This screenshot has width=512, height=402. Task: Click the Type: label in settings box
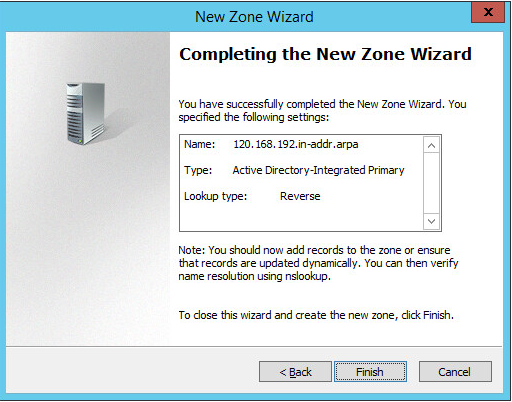click(x=198, y=170)
